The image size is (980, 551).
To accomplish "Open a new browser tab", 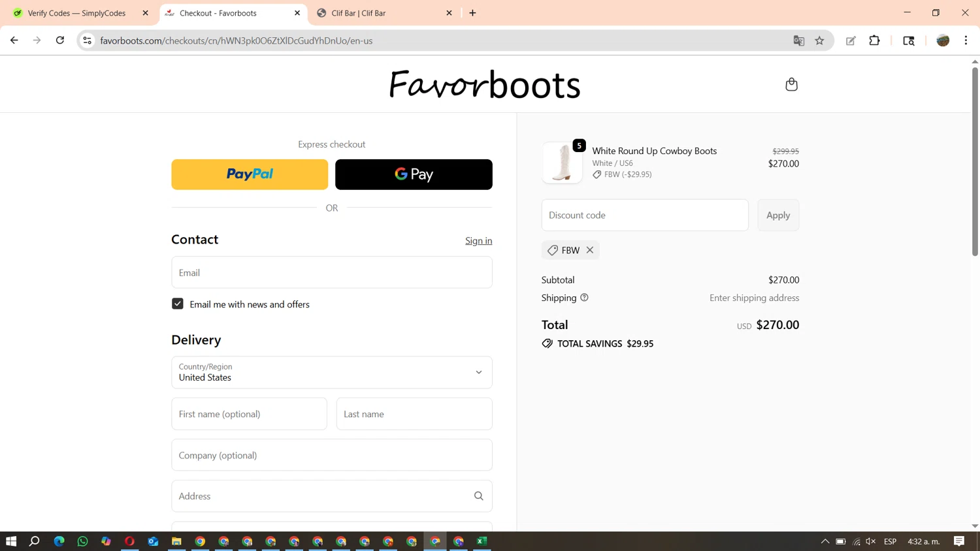I will 472,13.
